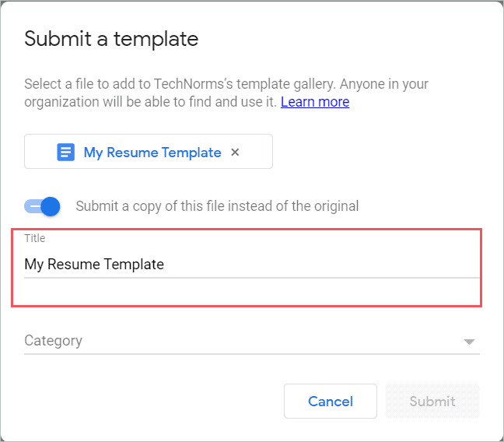Image resolution: width=504 pixels, height=442 pixels.
Task: Toggle the submit a copy switch
Action: (42, 206)
